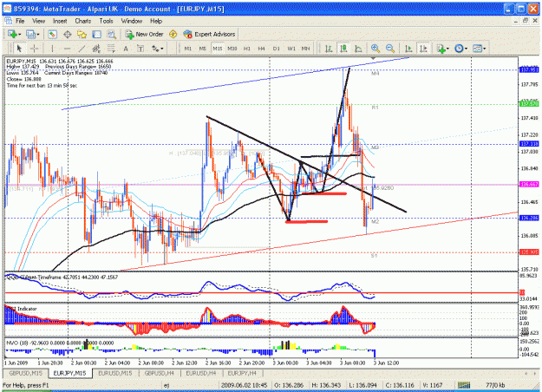Click the pink 136.662 price label

529,185
